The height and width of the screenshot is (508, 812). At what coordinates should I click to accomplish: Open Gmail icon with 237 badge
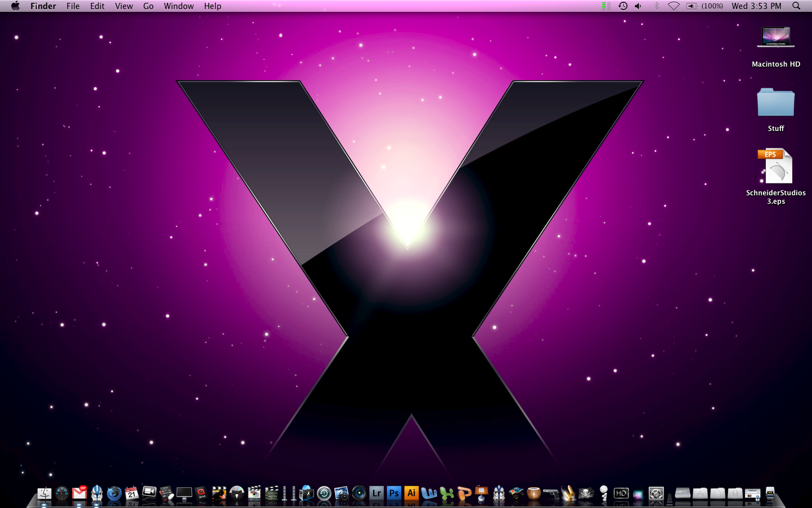pos(80,493)
